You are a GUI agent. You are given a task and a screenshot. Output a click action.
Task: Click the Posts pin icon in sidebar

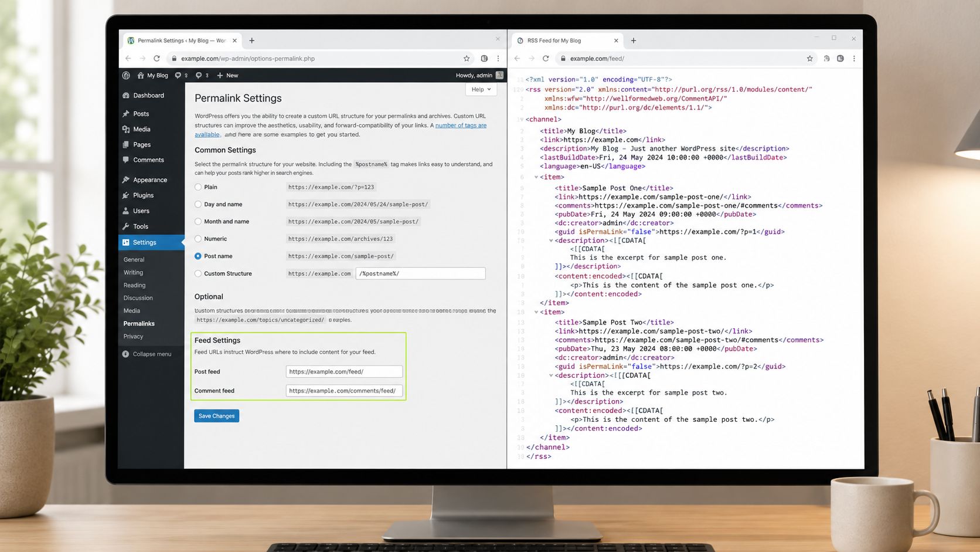pos(126,114)
